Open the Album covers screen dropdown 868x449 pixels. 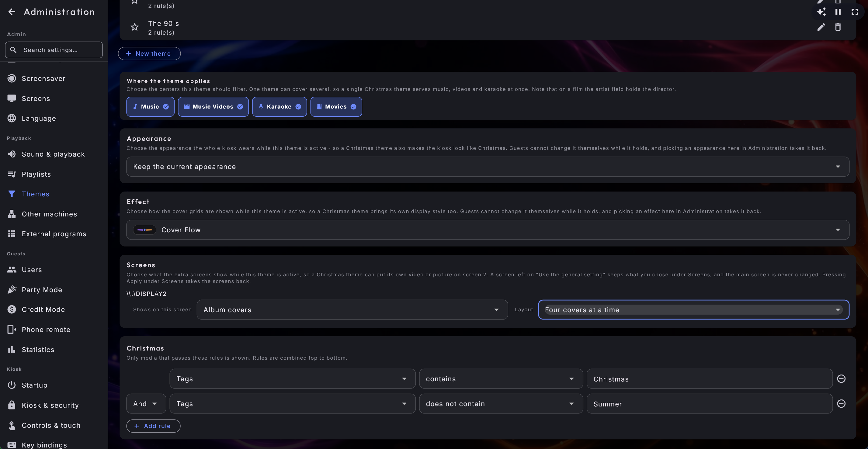(352, 309)
